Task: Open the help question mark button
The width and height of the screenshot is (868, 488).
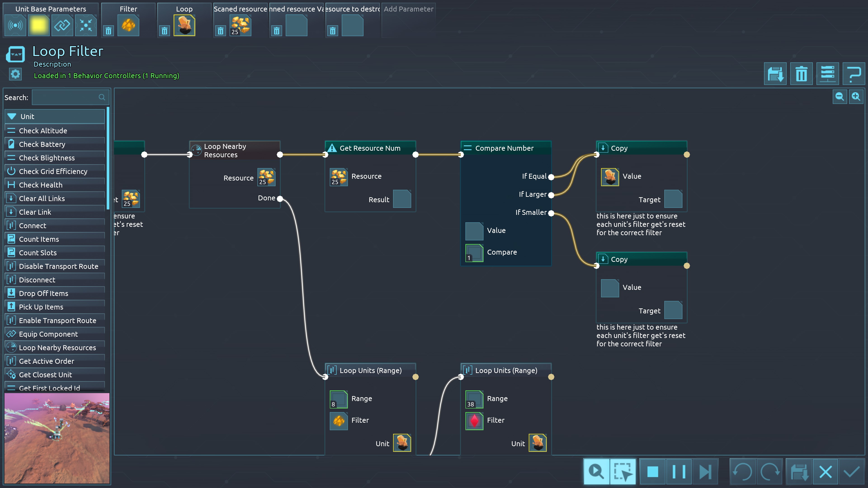Action: 854,74
